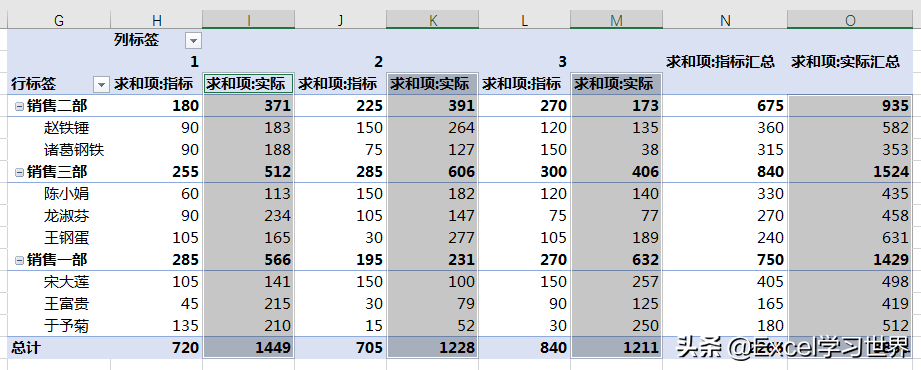Select column L header

pos(524,21)
